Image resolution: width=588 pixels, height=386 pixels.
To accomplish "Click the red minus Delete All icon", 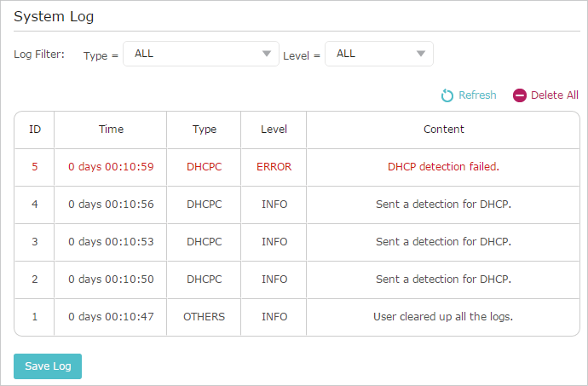I will pos(519,95).
